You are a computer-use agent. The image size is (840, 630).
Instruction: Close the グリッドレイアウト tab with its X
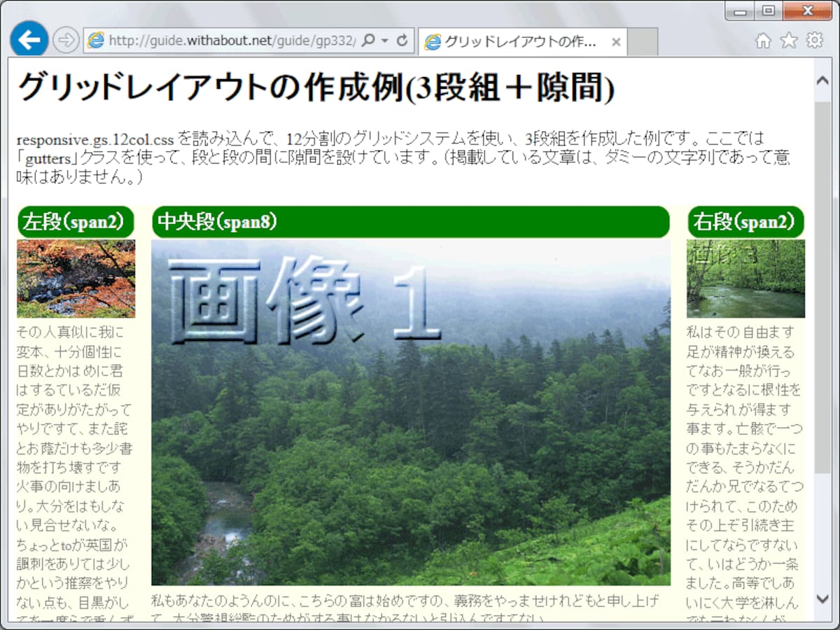coord(616,42)
